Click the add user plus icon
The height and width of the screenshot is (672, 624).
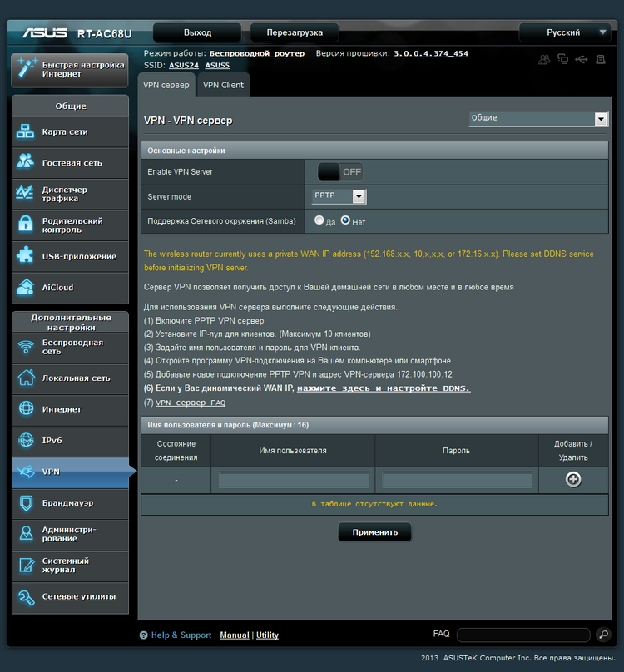point(573,479)
